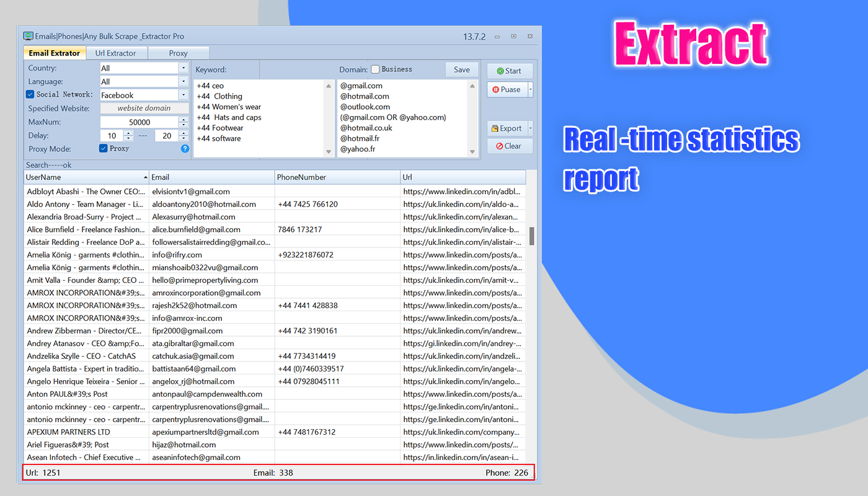Image resolution: width=868 pixels, height=496 pixels.
Task: Increase the second Delay value 20
Action: 183,133
